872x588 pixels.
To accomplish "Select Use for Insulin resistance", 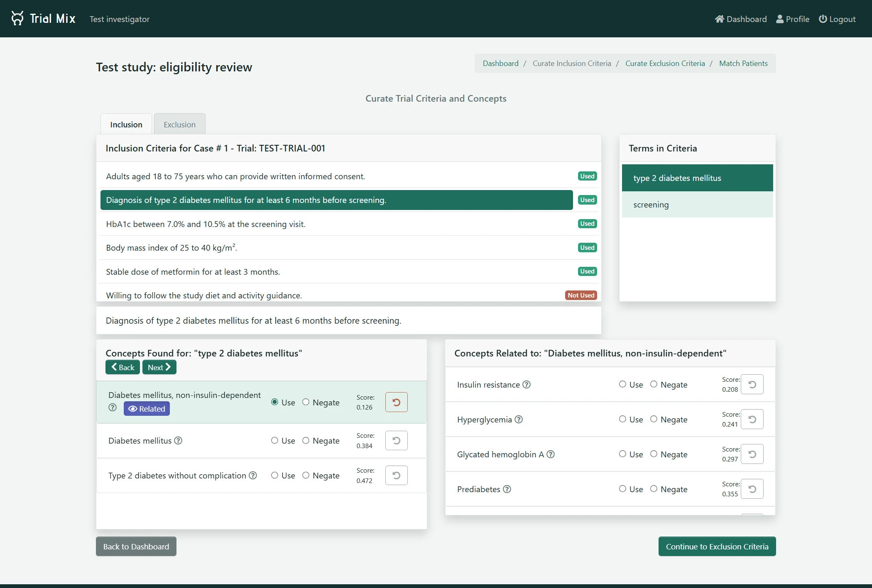I will coord(622,384).
